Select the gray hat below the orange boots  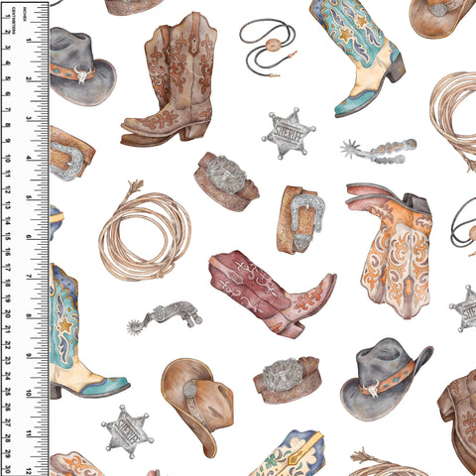point(387,379)
